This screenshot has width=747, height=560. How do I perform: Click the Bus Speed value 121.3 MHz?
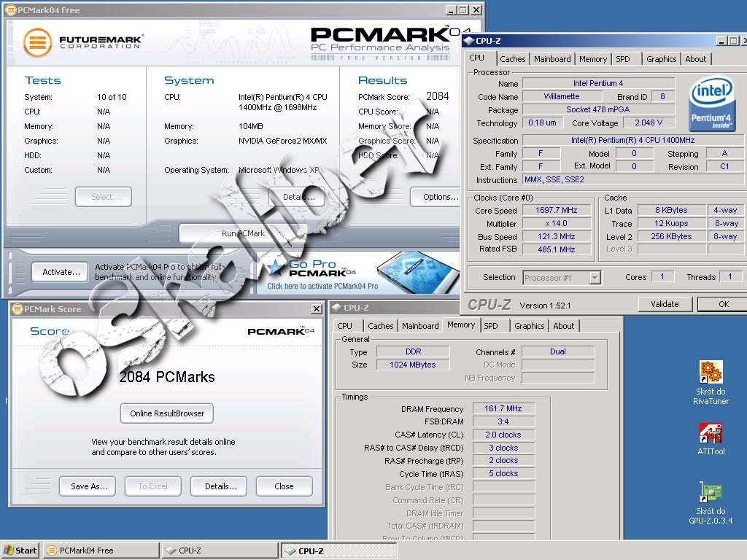tap(557, 236)
